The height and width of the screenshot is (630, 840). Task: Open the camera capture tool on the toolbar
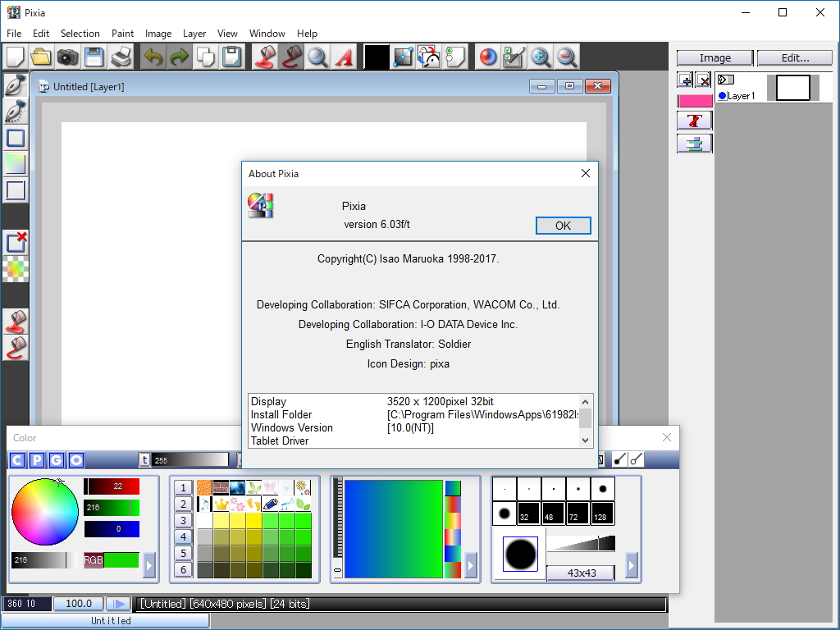click(x=68, y=57)
